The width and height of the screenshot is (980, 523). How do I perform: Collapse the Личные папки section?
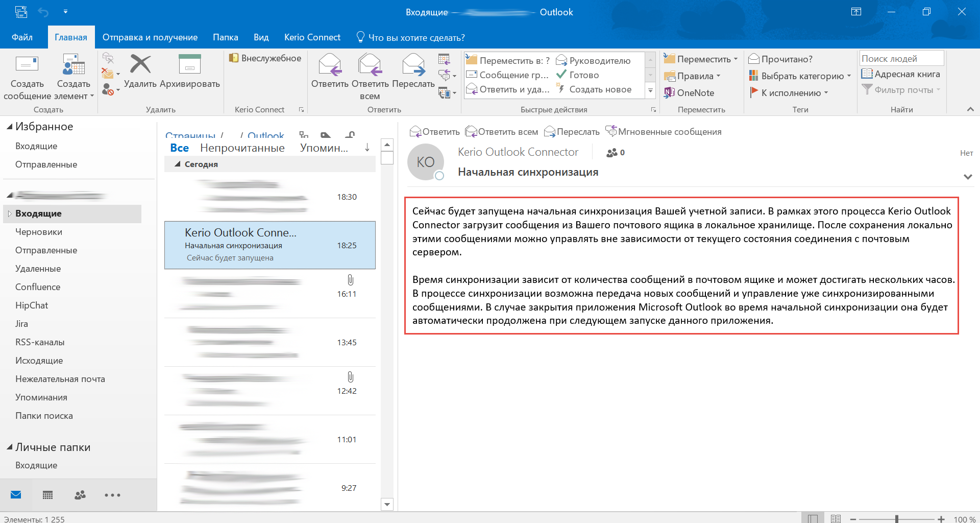(x=9, y=447)
